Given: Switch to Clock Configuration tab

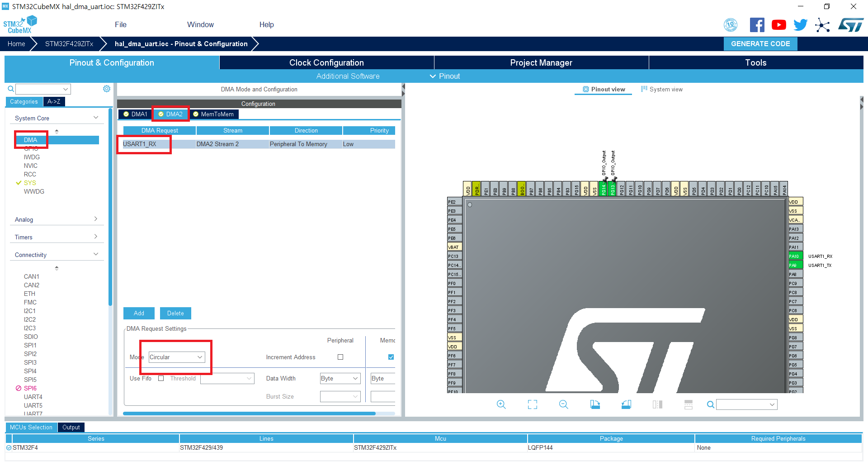Looking at the screenshot, I should click(x=326, y=62).
